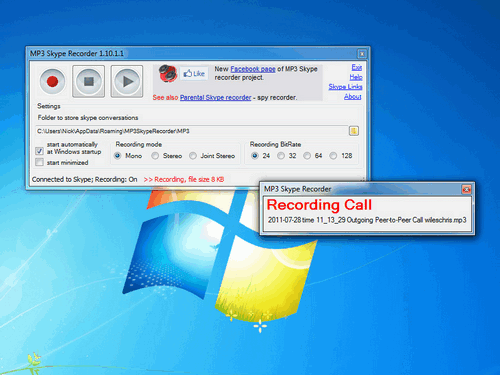Screen dimensions: 500x375
Task: Set recording bitrate to 24
Action: [255, 156]
